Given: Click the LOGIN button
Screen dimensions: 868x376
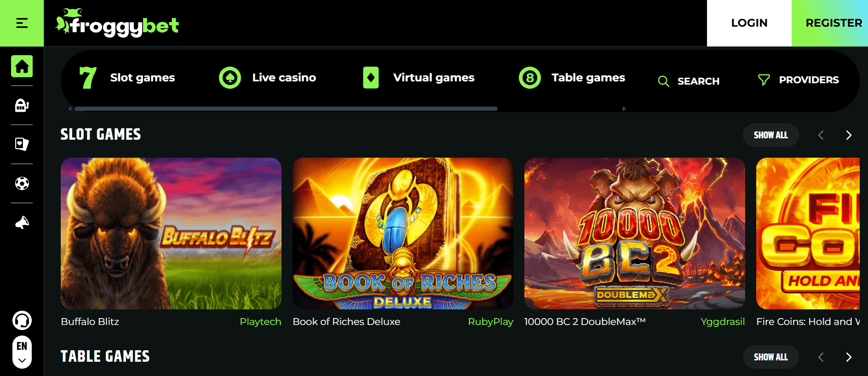Looking at the screenshot, I should point(749,23).
